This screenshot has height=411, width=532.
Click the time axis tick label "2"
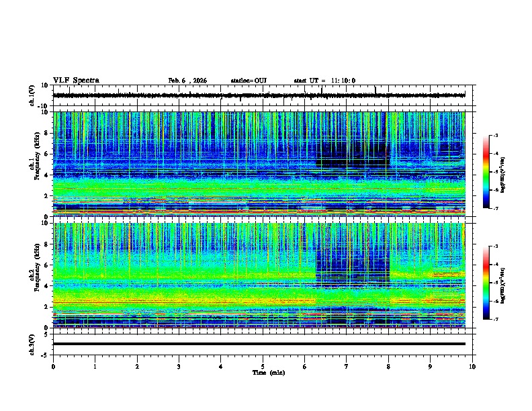point(137,367)
